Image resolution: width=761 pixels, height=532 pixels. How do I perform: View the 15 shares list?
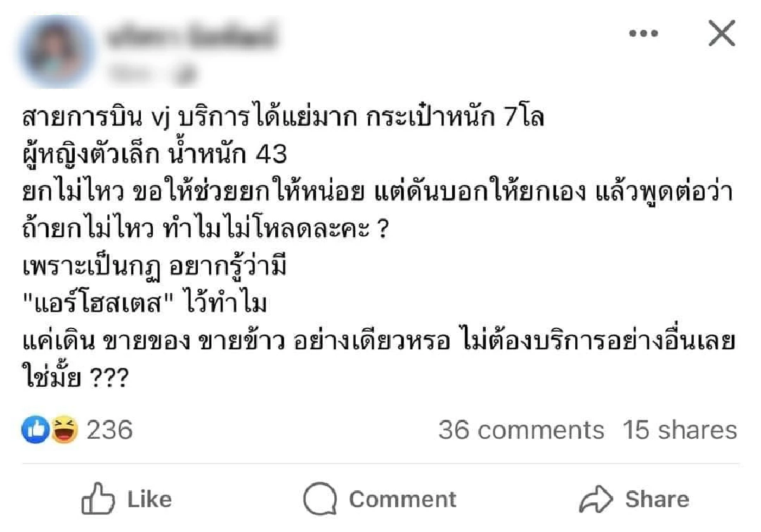[x=679, y=431]
